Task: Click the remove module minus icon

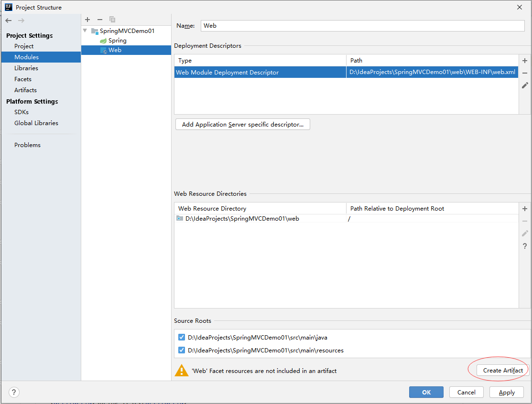Action: (100, 20)
